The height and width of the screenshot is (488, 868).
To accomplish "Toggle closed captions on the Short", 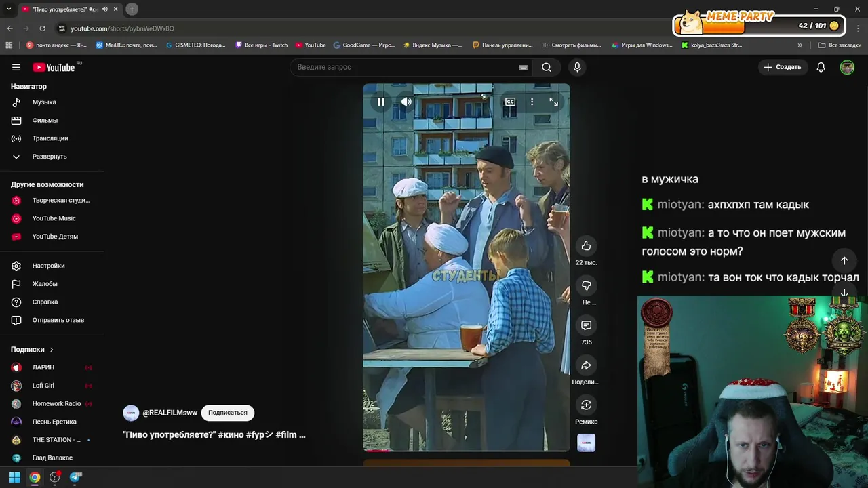I will click(x=510, y=102).
